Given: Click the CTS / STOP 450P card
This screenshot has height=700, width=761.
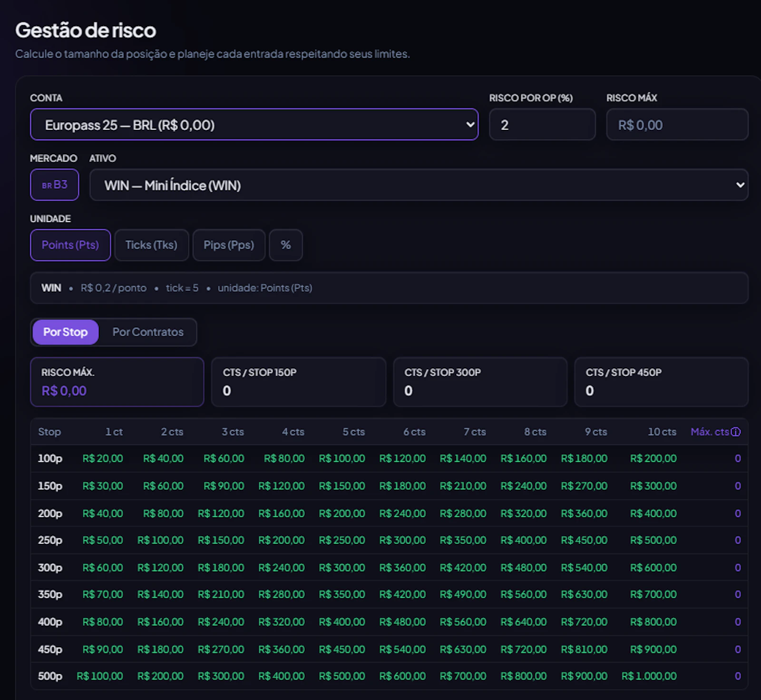Looking at the screenshot, I should [x=662, y=382].
